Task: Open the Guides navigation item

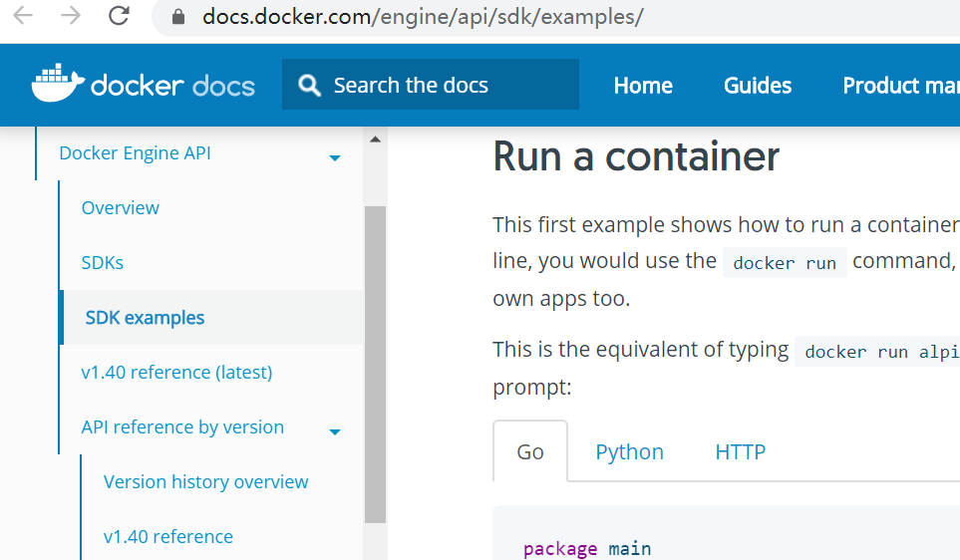Action: click(758, 86)
